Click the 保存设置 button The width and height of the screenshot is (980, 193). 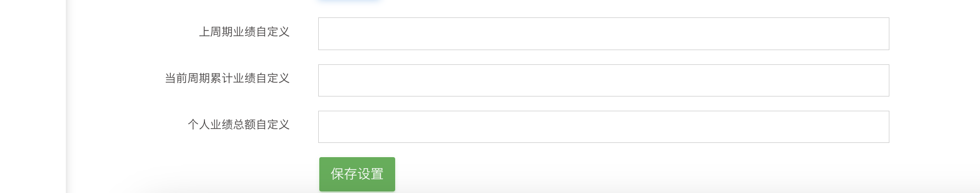357,174
